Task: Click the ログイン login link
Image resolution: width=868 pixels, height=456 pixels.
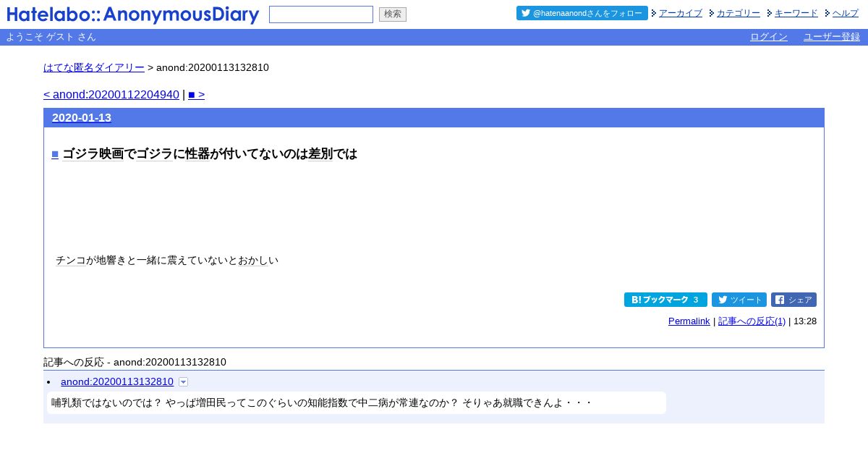Action: point(769,37)
